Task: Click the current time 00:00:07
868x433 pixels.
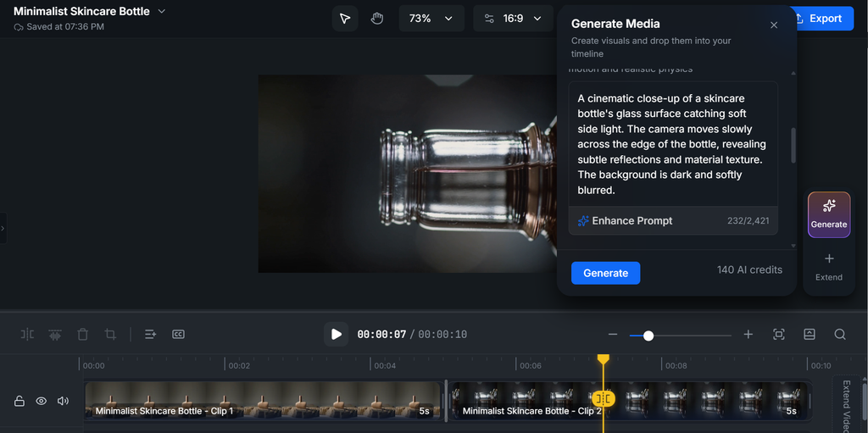Action: [x=381, y=335]
